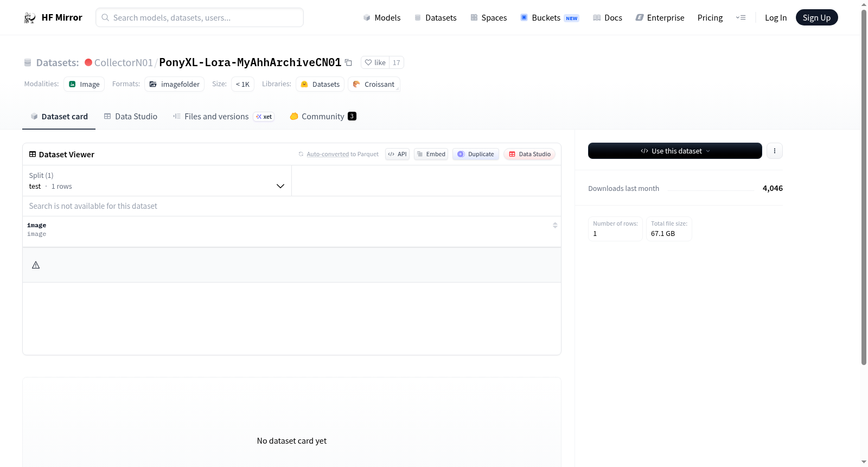Open the Pricing page link
The height and width of the screenshot is (467, 868).
point(710,18)
